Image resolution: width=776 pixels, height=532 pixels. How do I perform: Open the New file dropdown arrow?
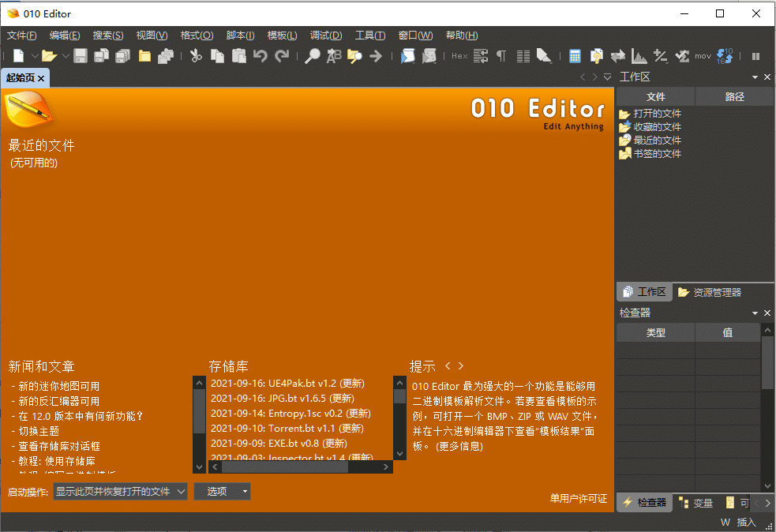(35, 56)
